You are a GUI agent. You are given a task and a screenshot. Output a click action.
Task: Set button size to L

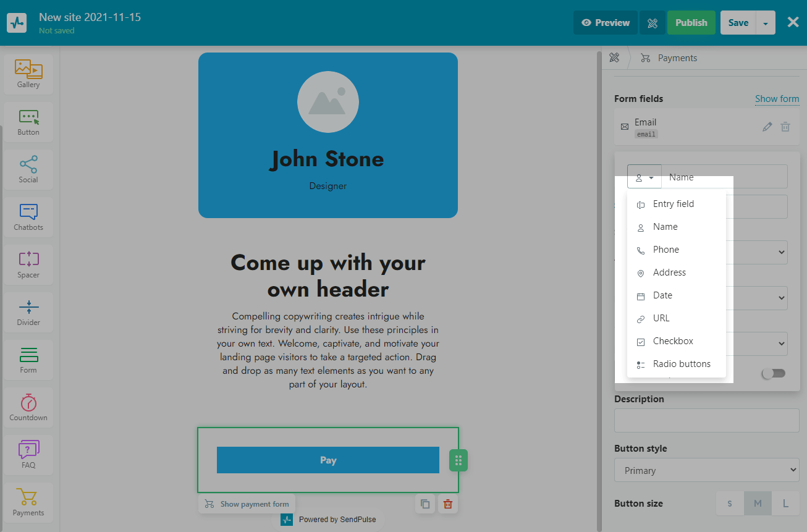point(785,504)
